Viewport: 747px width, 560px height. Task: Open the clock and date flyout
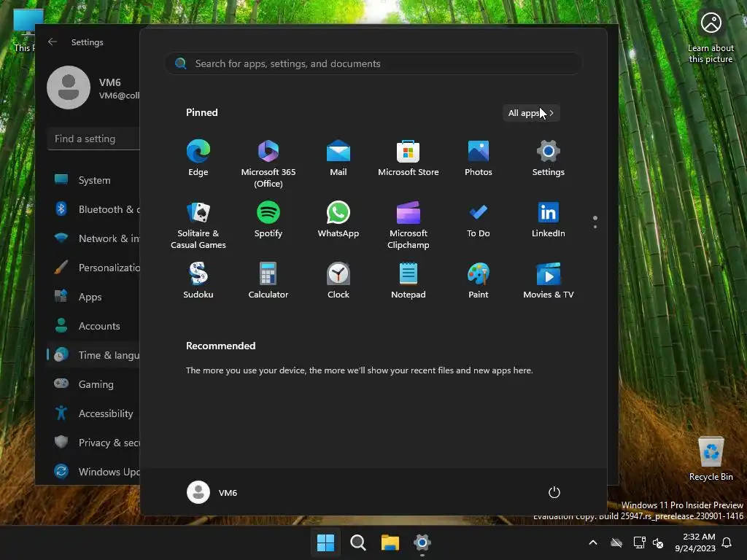click(695, 542)
